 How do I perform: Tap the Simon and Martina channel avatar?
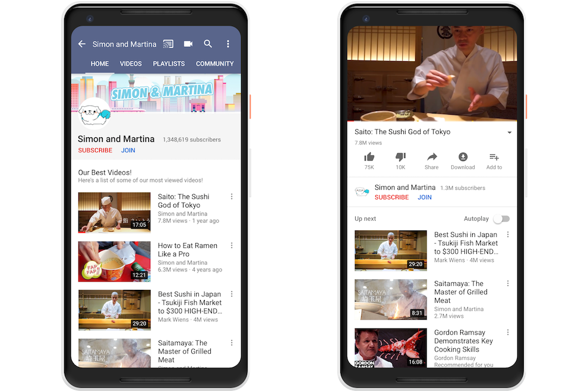94,112
